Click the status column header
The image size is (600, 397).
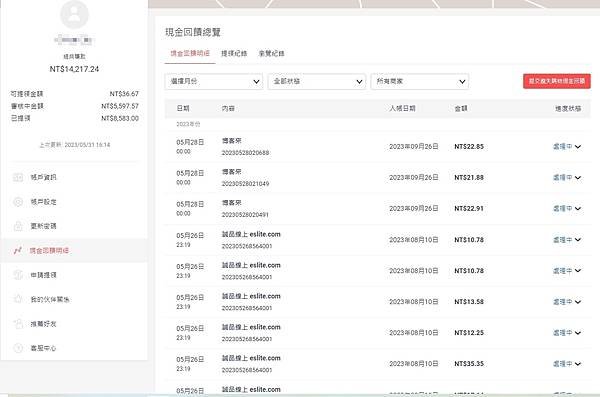pyautogui.click(x=568, y=108)
